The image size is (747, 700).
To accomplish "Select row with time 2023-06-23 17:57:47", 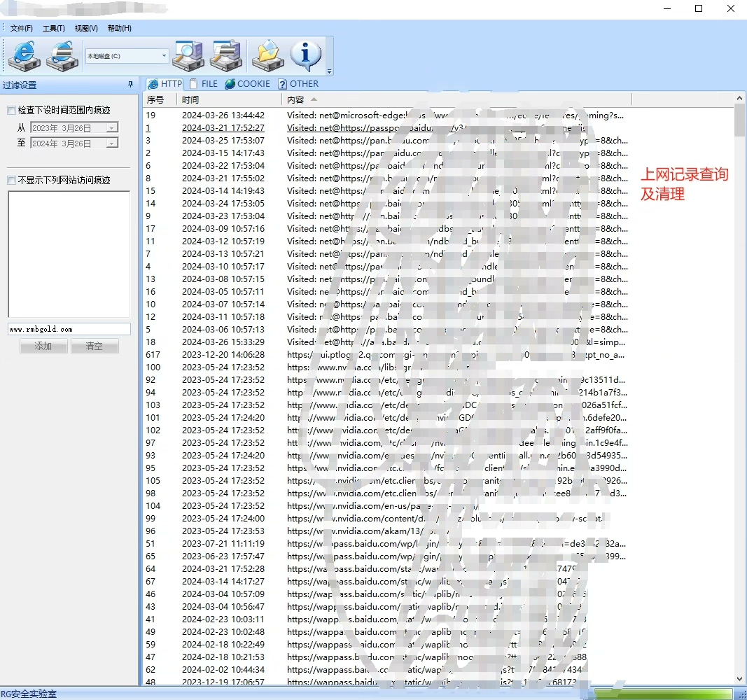I will pyautogui.click(x=386, y=556).
